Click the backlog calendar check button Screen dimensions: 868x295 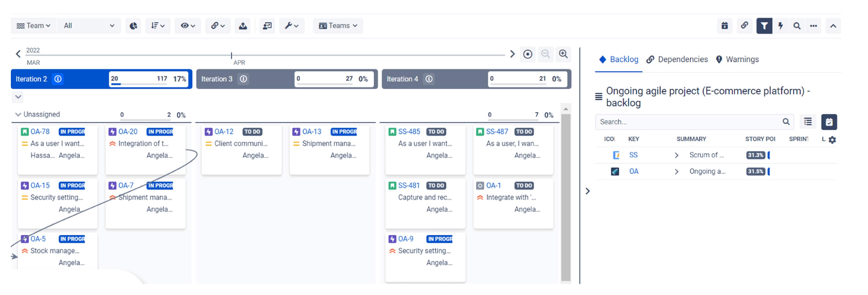click(829, 122)
